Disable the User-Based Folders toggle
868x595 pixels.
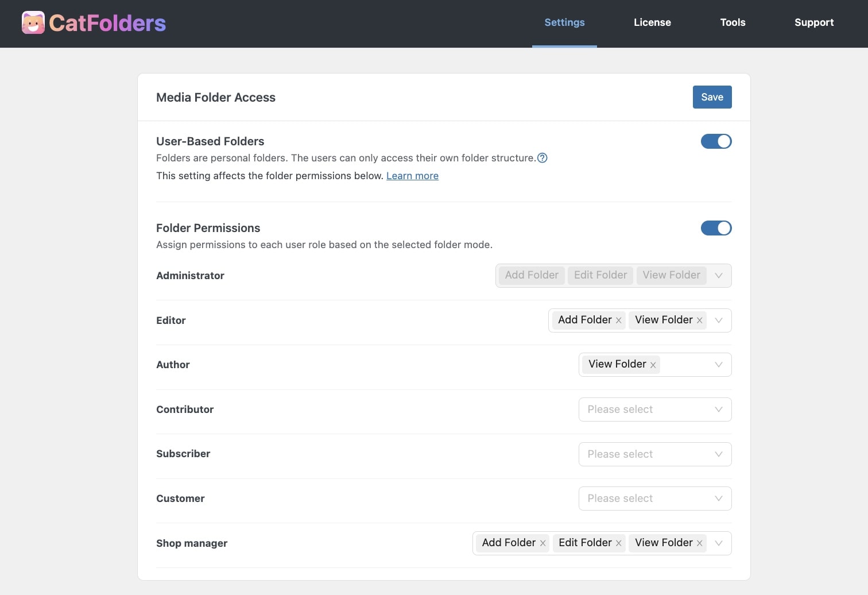tap(716, 141)
